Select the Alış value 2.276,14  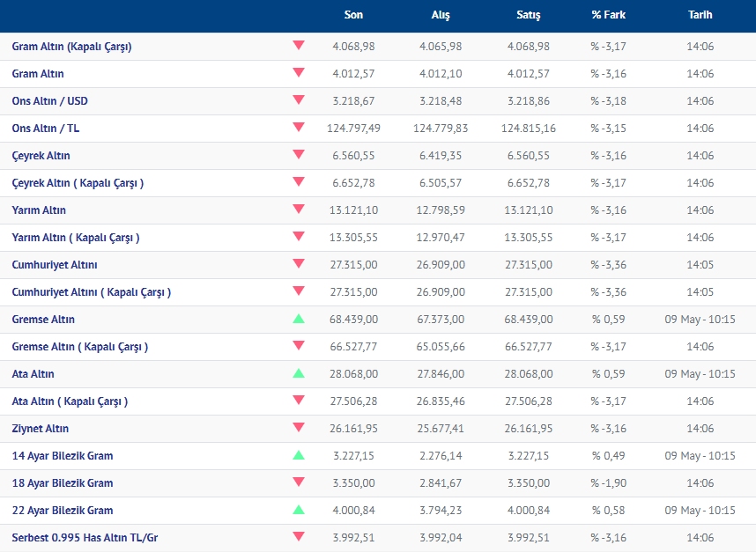441,456
